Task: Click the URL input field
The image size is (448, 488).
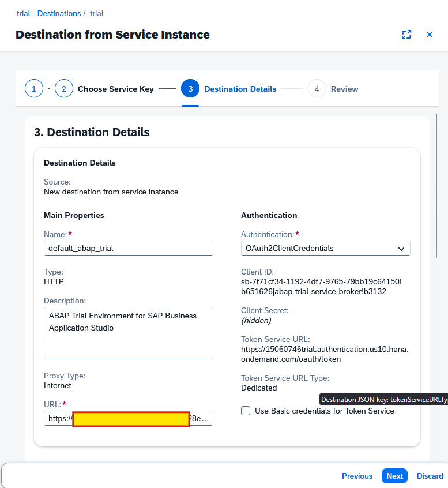Action: (x=129, y=418)
